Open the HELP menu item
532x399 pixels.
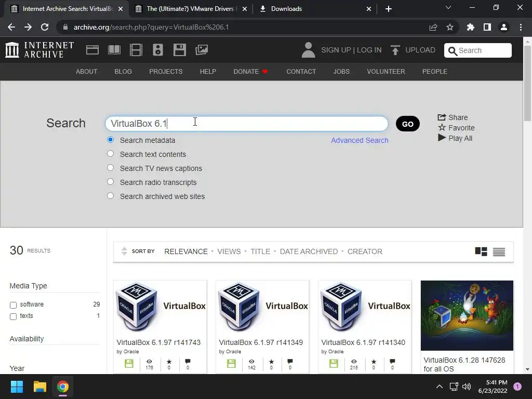pos(208,72)
